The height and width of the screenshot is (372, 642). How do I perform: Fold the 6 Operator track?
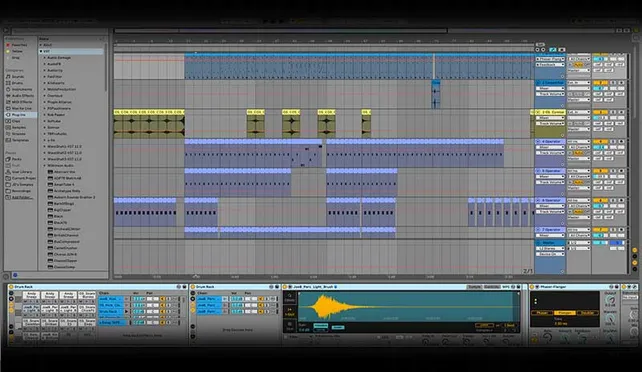(x=538, y=201)
